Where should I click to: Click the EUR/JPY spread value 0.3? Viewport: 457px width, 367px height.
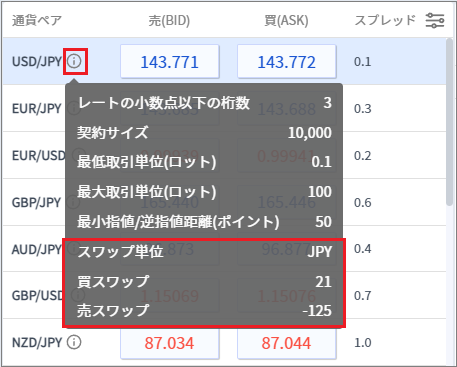point(363,109)
